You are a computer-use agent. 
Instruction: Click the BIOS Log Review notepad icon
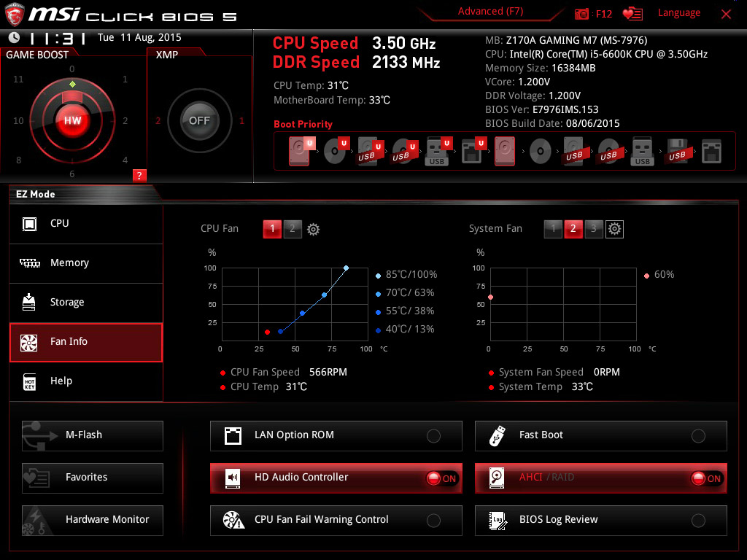(498, 521)
